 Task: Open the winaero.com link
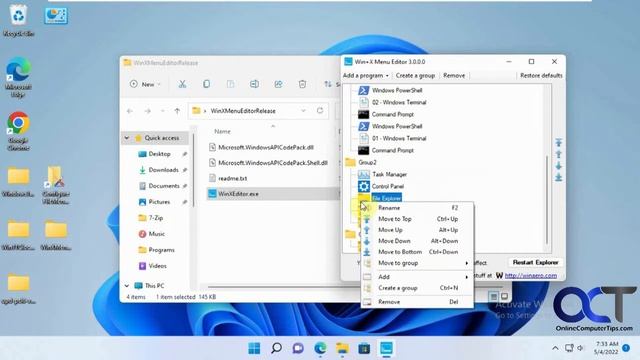coord(531,276)
